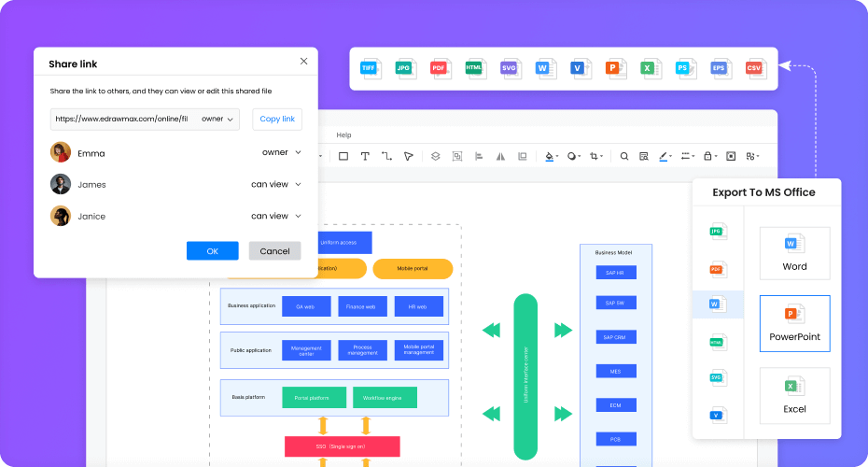
Task: Open the shadow style dropdown
Action: coord(573,156)
